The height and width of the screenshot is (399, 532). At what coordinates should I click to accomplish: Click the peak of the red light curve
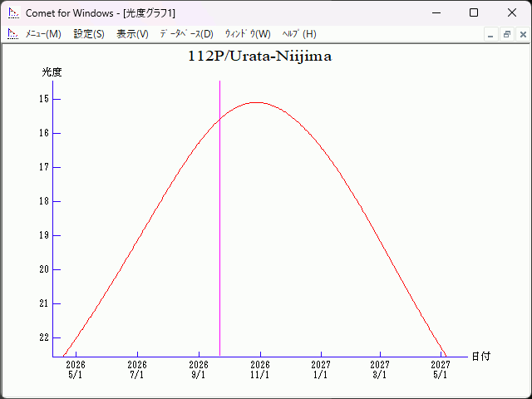click(257, 102)
